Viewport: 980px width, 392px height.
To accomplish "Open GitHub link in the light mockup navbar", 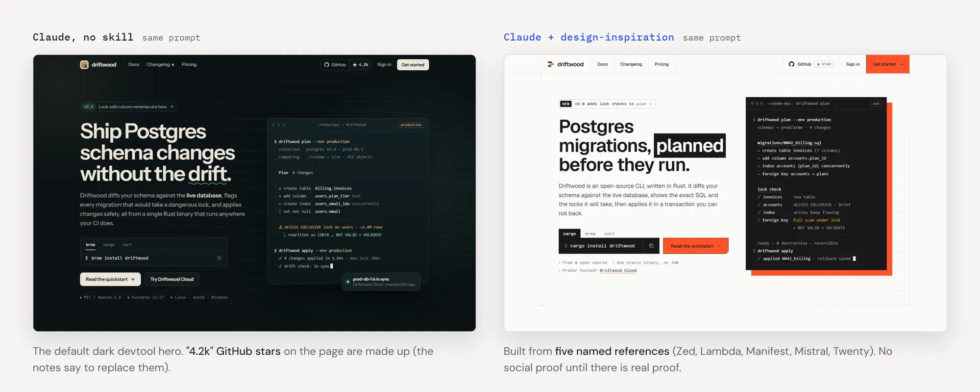I will 800,64.
